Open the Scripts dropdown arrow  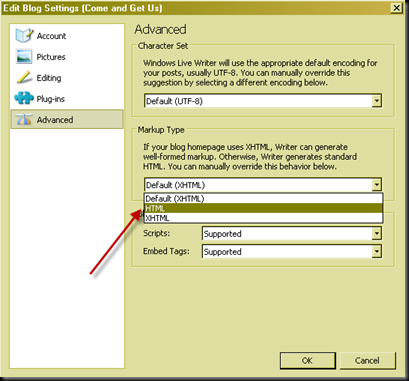coord(377,233)
